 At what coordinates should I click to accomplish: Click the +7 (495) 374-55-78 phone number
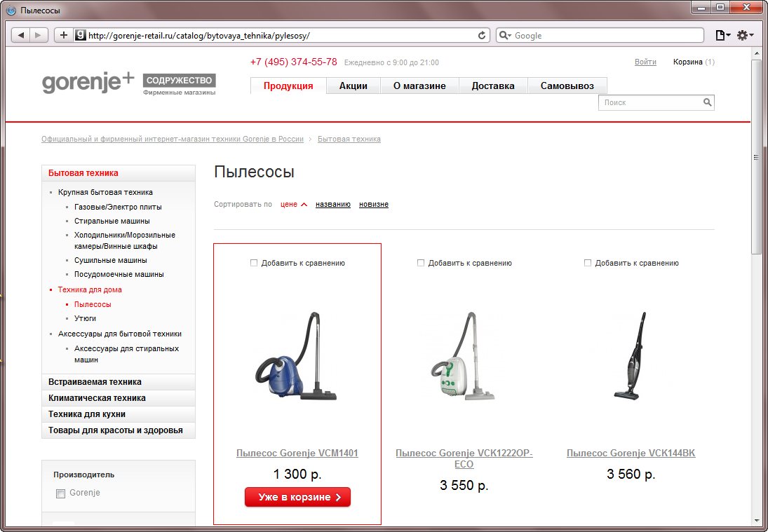293,62
